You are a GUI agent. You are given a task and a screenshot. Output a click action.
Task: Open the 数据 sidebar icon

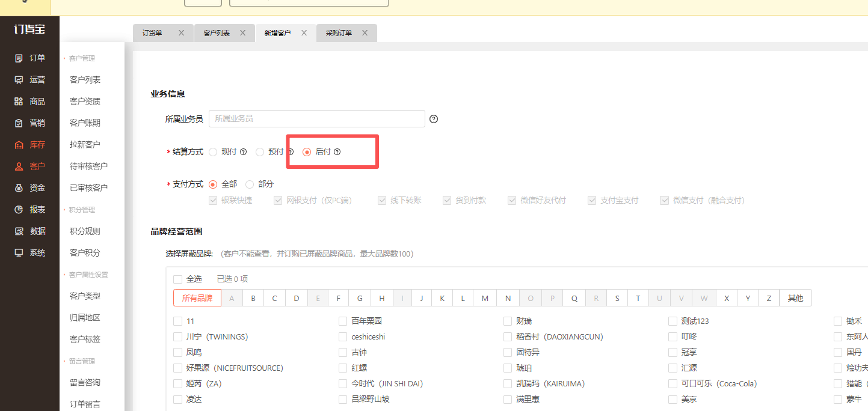pos(19,231)
